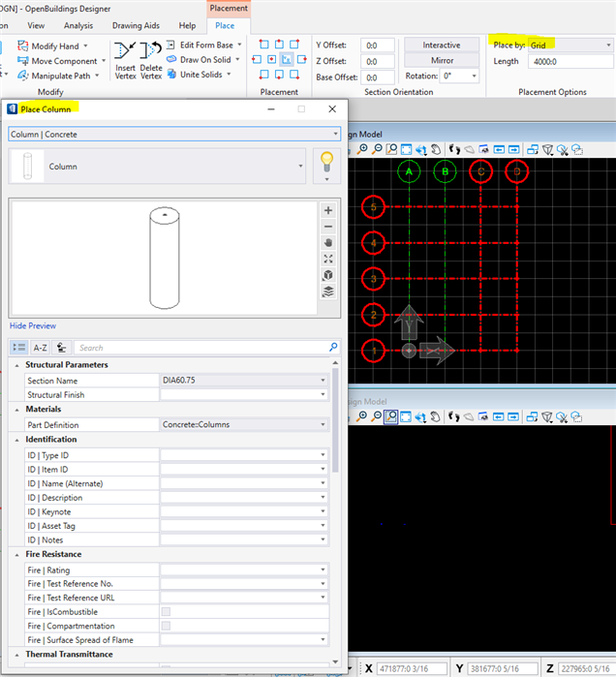Open the Help ribbon tab
The width and height of the screenshot is (616, 677).
click(x=187, y=25)
